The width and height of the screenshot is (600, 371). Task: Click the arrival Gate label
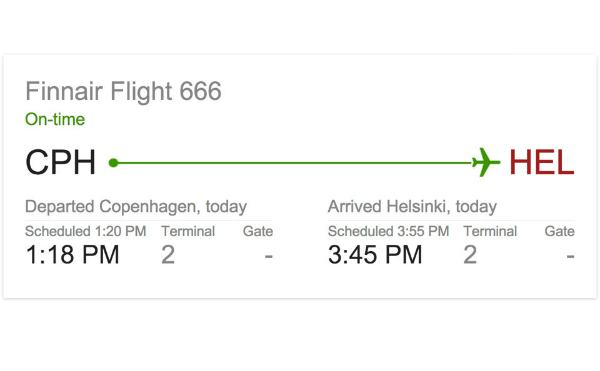tap(559, 231)
